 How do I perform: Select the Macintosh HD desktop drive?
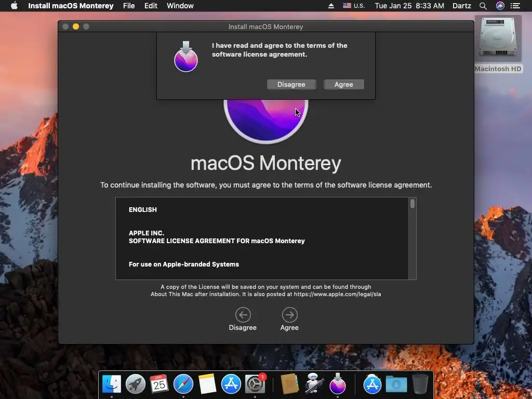[498, 44]
